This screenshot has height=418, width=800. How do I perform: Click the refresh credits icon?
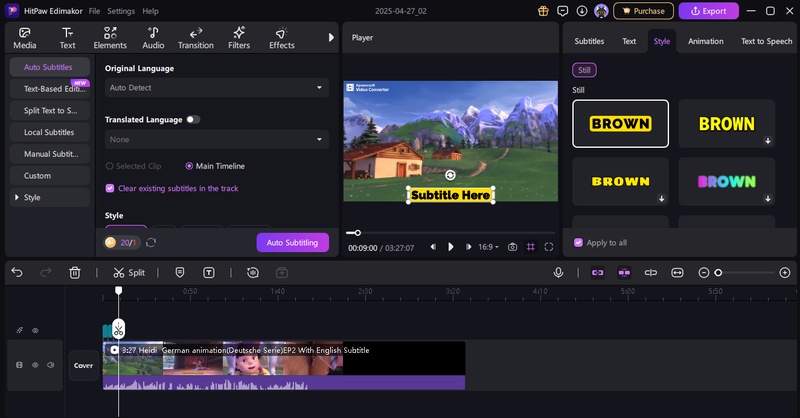point(151,242)
